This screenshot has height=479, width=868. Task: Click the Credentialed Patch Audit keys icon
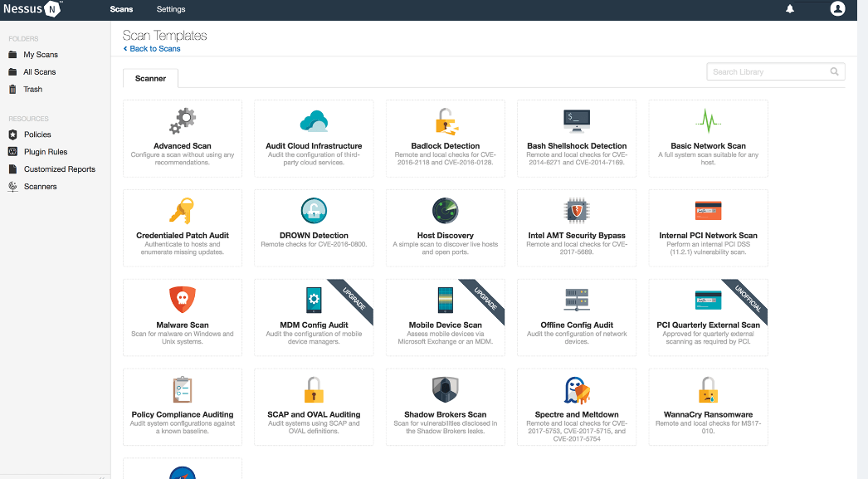[182, 210]
